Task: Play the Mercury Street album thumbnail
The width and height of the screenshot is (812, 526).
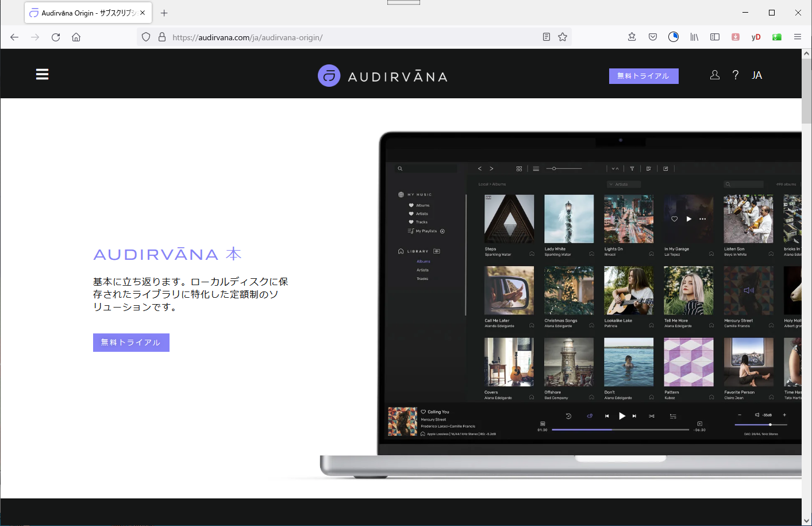Action: click(x=748, y=290)
